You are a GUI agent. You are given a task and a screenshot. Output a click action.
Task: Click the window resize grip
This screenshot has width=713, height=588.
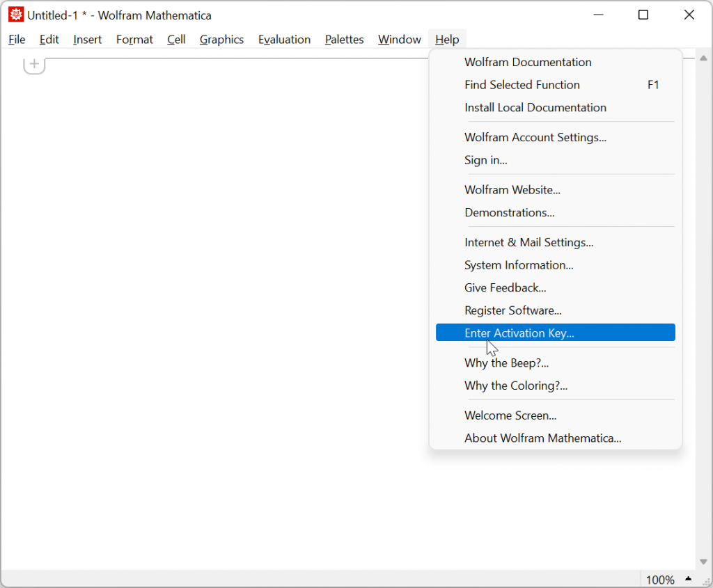707,580
